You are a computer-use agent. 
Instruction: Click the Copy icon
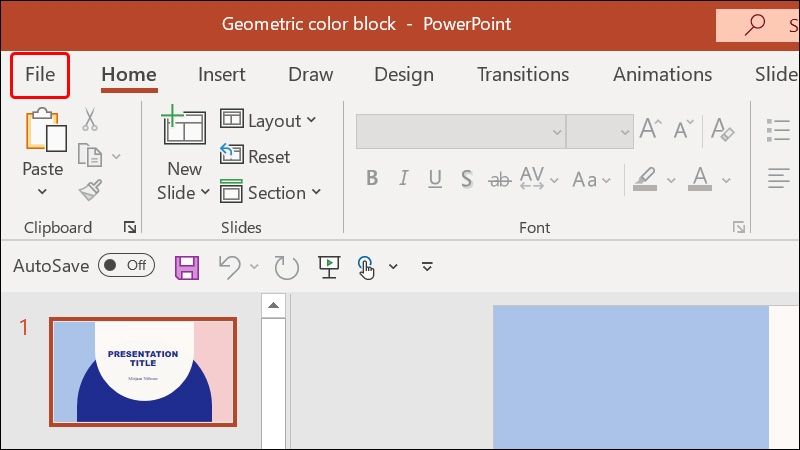(x=90, y=155)
